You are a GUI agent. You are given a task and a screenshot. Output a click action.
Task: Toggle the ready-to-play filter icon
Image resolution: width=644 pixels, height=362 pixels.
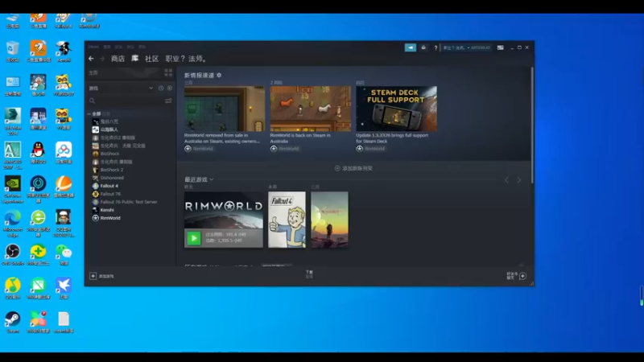tap(170, 88)
